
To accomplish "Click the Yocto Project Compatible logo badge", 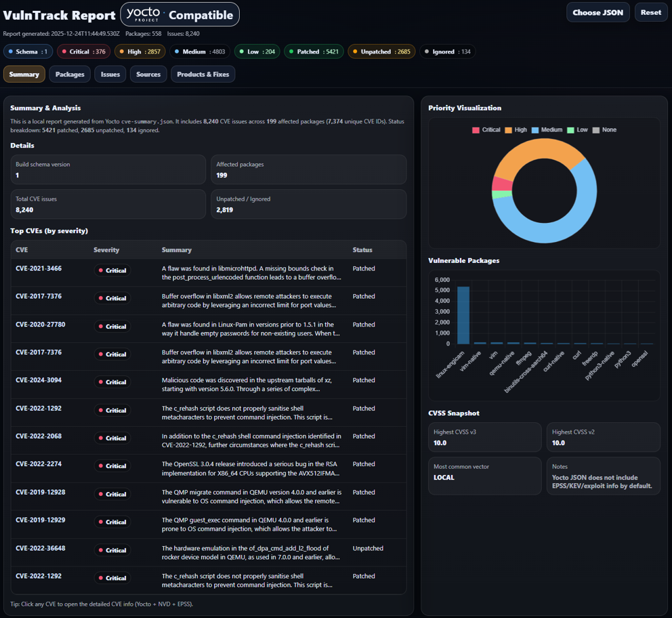I will coord(180,15).
